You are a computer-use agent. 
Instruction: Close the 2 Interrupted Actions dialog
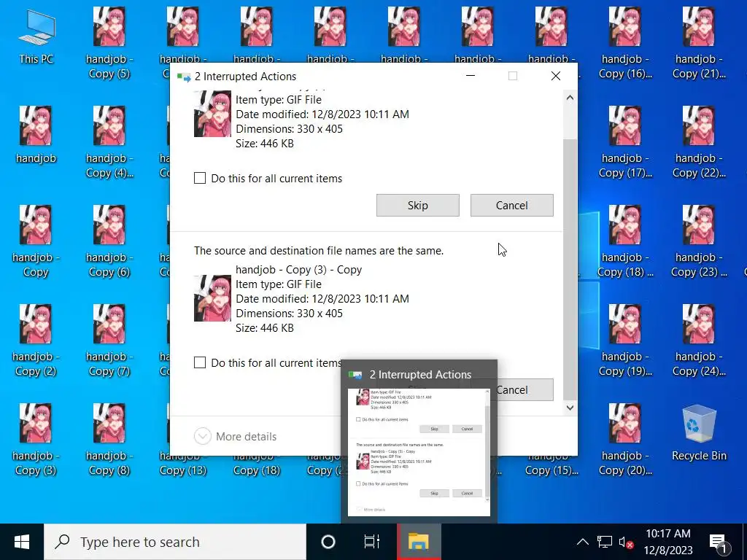point(555,76)
